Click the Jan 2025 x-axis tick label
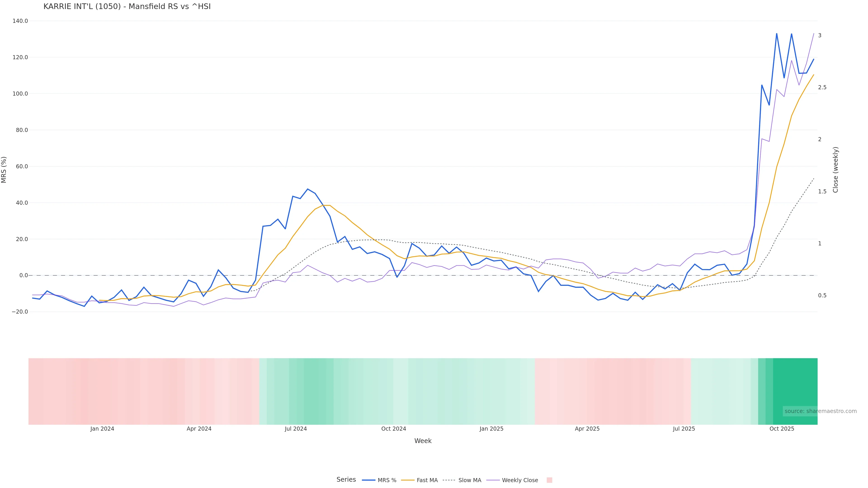868x488 pixels. click(x=491, y=429)
